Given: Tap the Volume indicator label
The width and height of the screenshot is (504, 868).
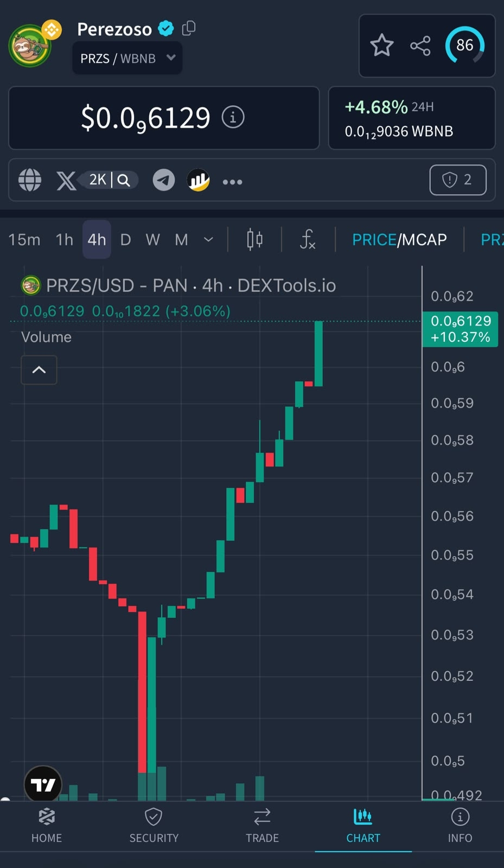Looking at the screenshot, I should (x=46, y=337).
